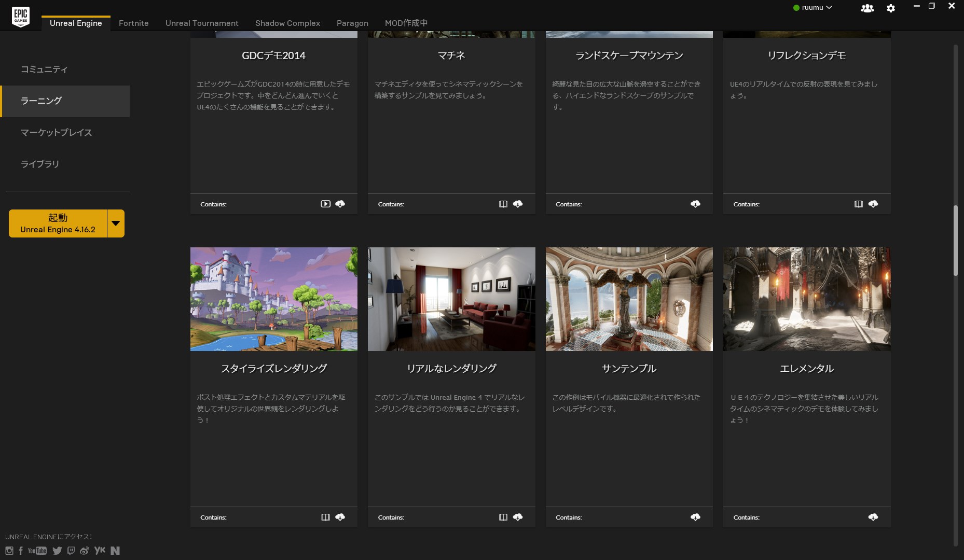Click the GDCデモ2014 card title
The width and height of the screenshot is (964, 560).
(274, 55)
